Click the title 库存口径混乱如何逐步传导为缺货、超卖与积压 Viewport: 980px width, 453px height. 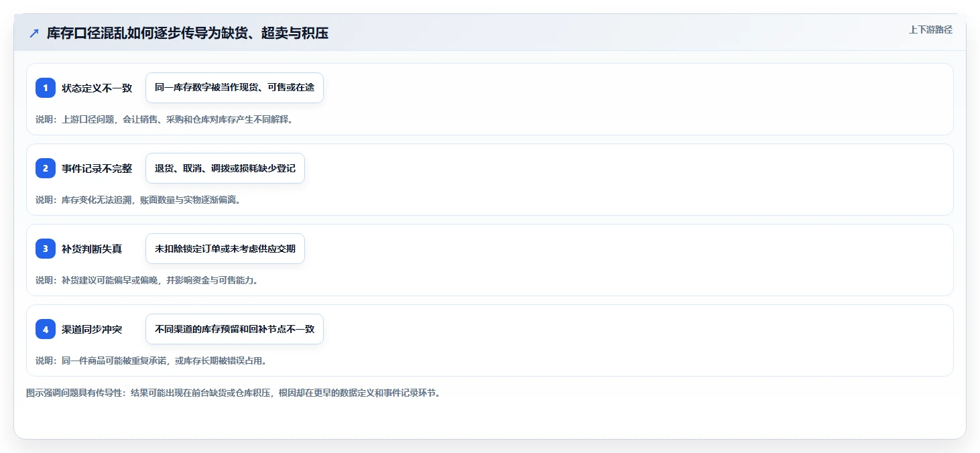(x=188, y=33)
